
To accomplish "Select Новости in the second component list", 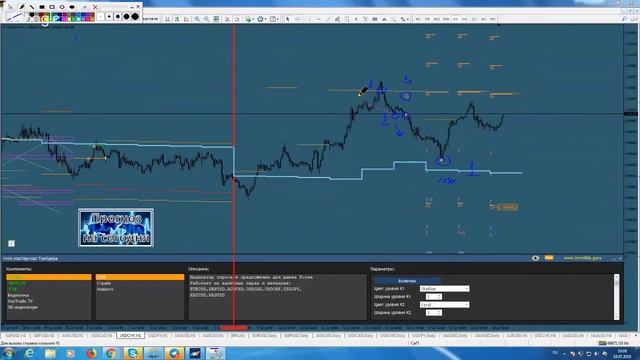I will (x=105, y=289).
